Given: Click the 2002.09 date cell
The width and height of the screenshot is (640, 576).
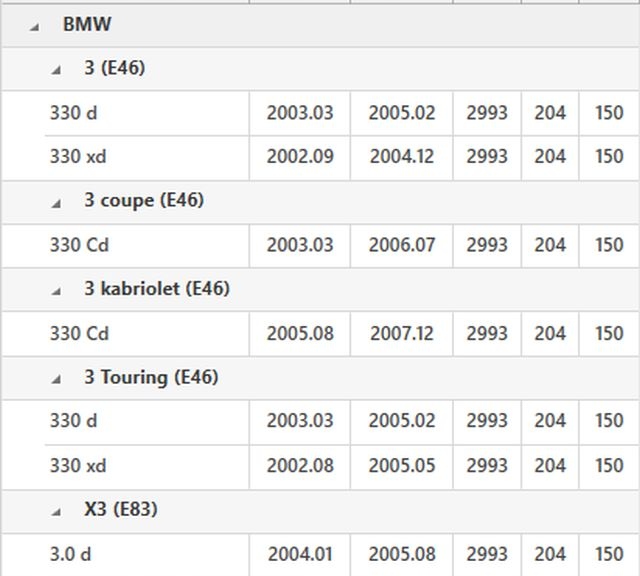Looking at the screenshot, I should [300, 157].
